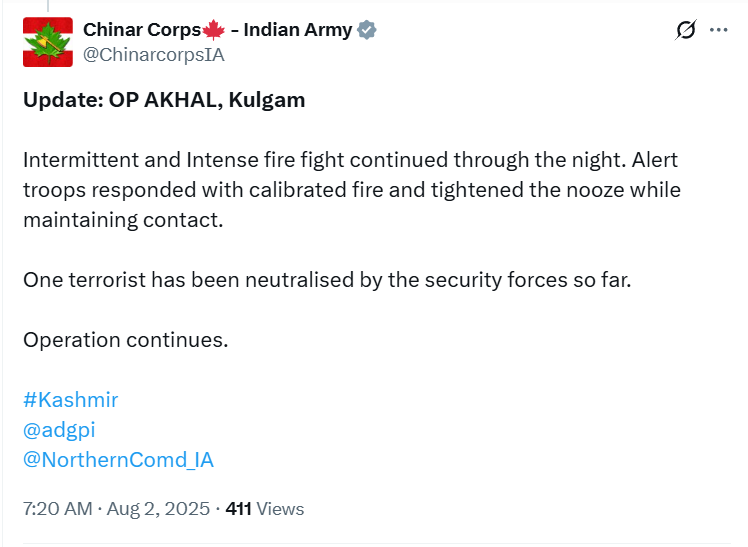This screenshot has width=748, height=547.
Task: Click the maple leaf emoji in account name
Action: pyautogui.click(x=213, y=30)
